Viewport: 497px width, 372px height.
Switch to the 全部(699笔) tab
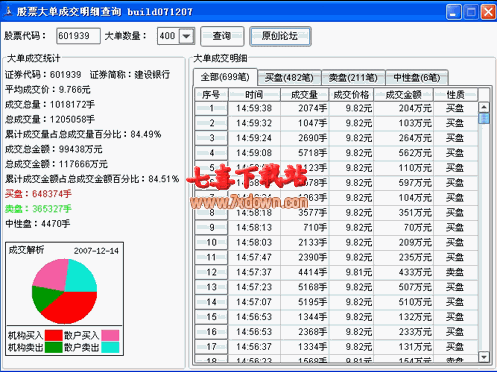pos(225,77)
